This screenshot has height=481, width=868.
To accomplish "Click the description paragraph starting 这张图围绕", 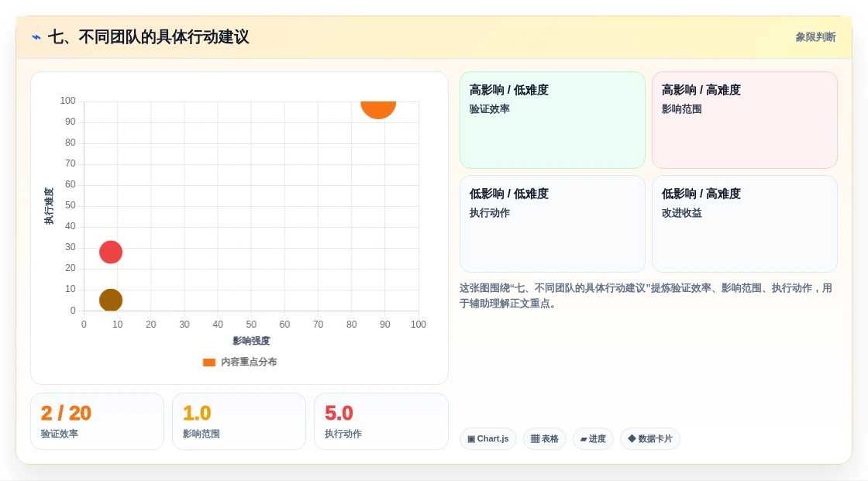I will 646,296.
